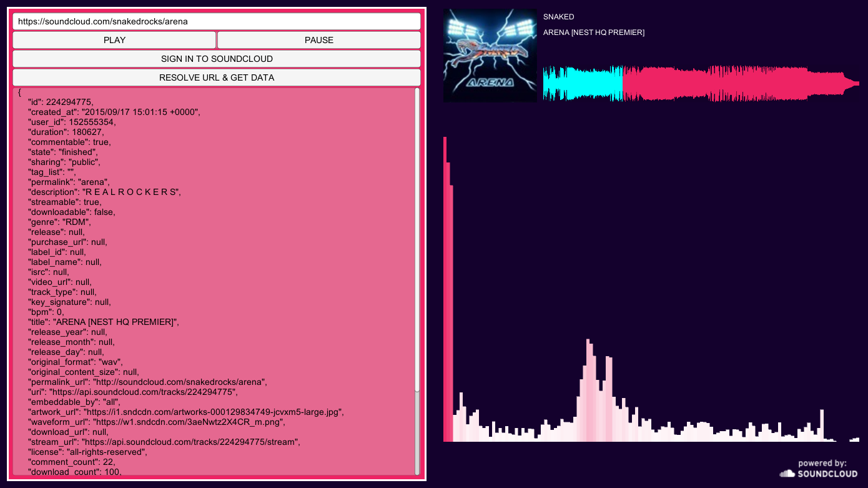Screen dimensions: 868x488
Task: Click the "description" R E A L R O C K E R S line
Action: point(104,192)
